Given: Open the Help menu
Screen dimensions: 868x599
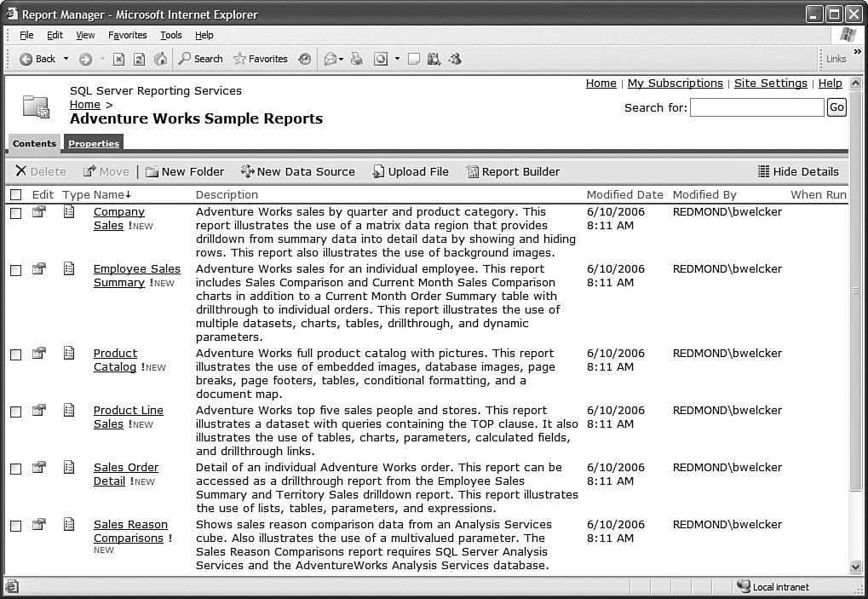Looking at the screenshot, I should pyautogui.click(x=204, y=35).
